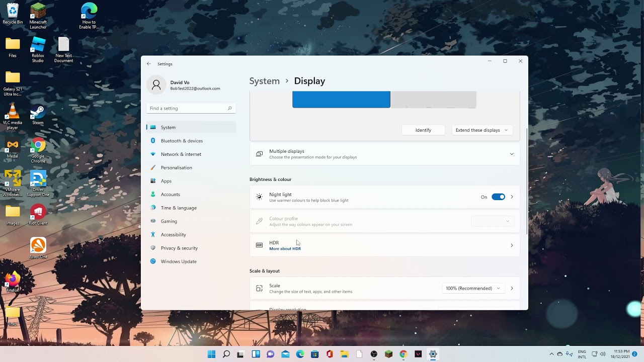The image size is (644, 362).
Task: Go to Personalisation settings
Action: [x=191, y=167]
